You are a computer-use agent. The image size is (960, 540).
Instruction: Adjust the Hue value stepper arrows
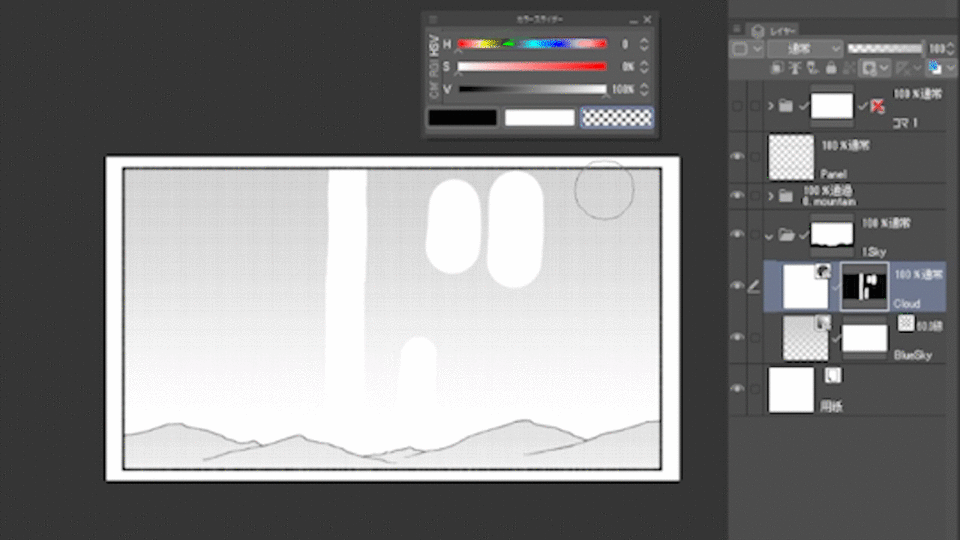point(643,44)
